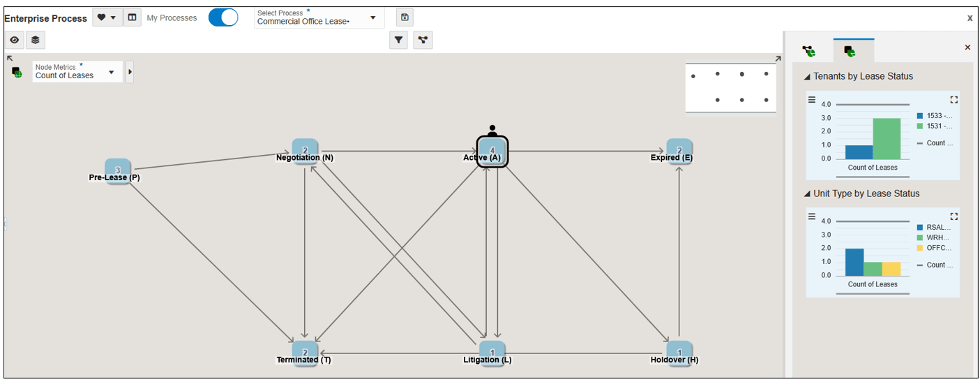Click the blue bar in Tenants chart

coord(859,152)
